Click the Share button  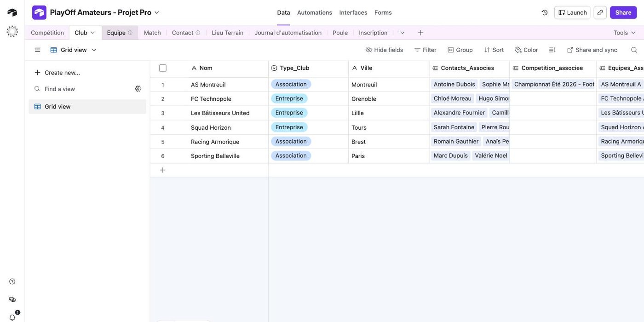coord(623,12)
